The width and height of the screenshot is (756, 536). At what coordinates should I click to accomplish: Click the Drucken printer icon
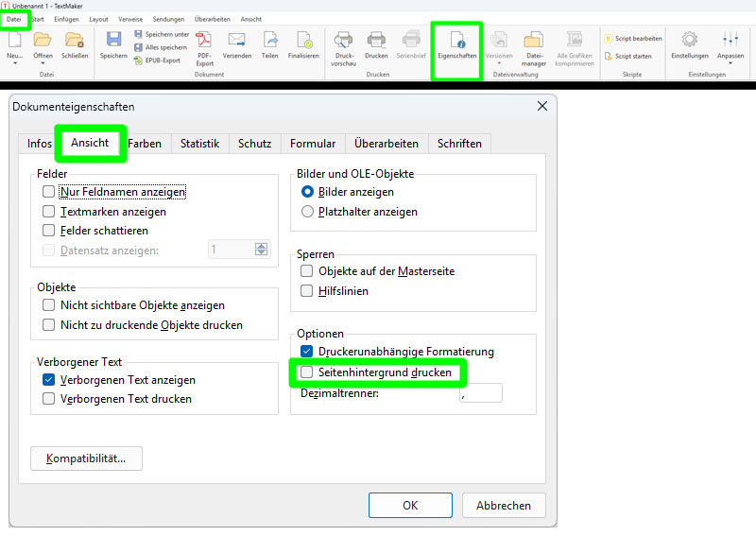tap(376, 41)
